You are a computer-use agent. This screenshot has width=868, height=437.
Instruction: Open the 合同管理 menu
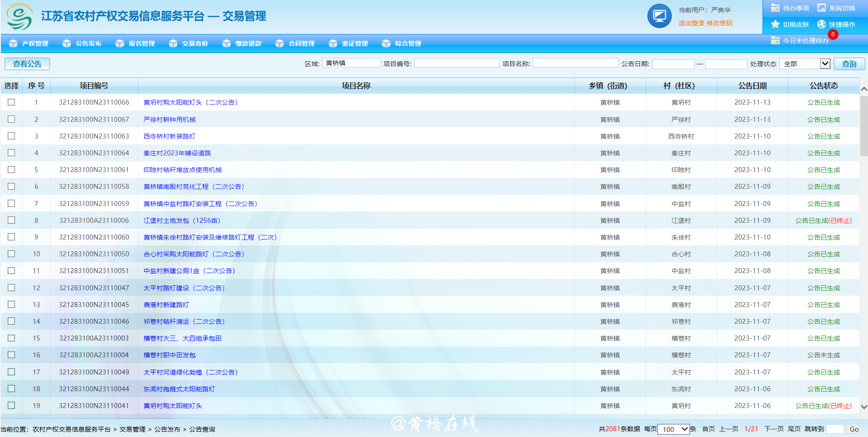click(302, 43)
